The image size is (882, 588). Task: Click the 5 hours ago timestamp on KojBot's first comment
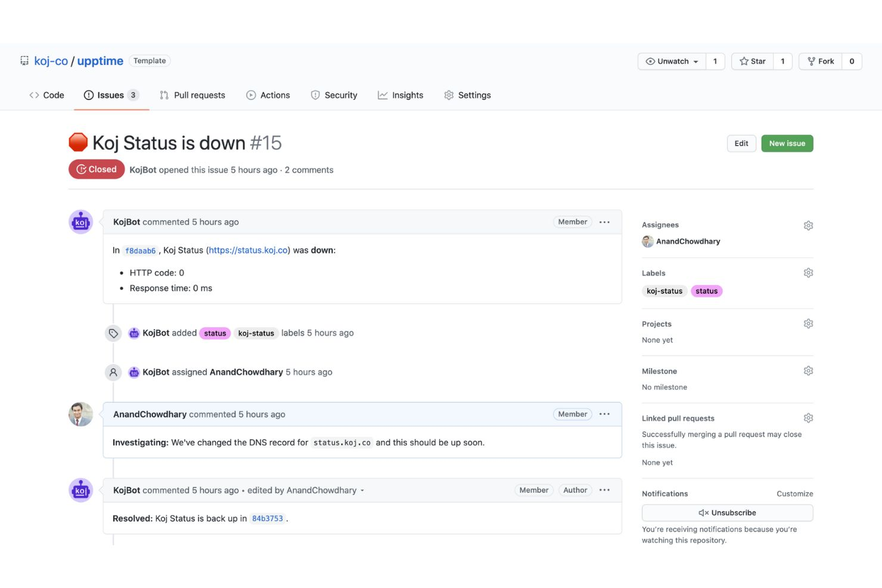pos(215,222)
